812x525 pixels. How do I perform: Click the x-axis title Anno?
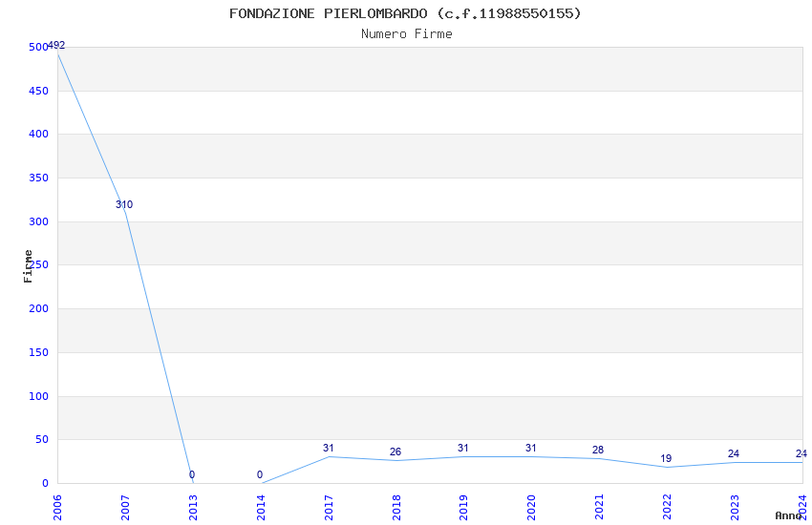pos(788,515)
